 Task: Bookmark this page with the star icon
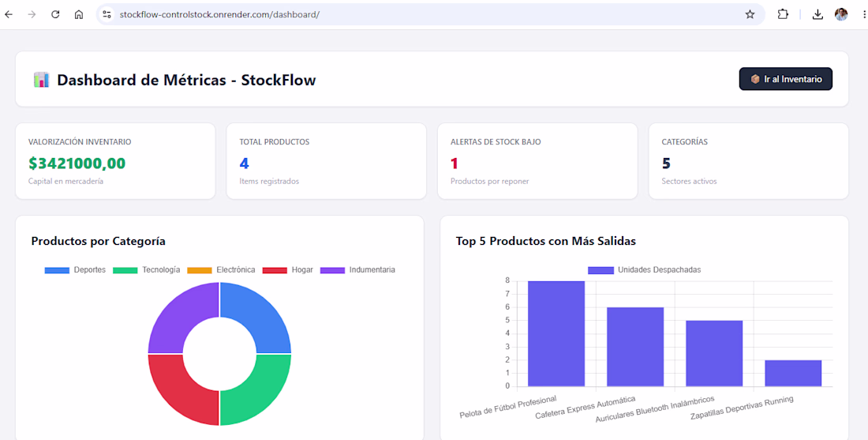point(750,15)
